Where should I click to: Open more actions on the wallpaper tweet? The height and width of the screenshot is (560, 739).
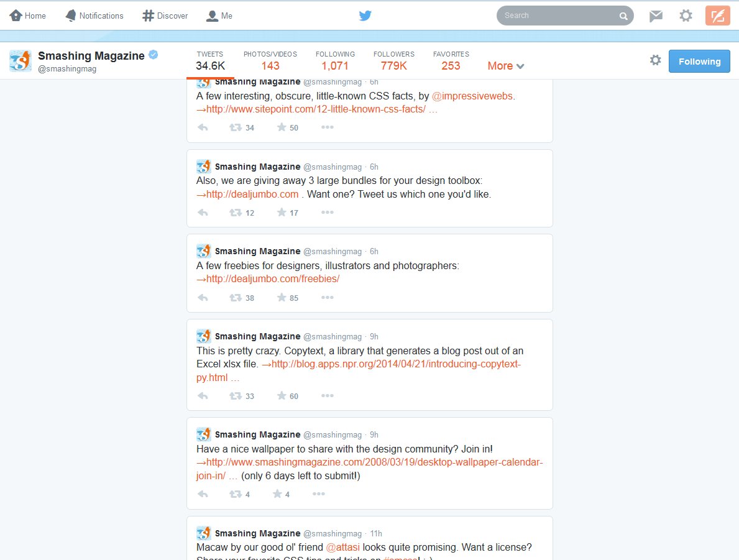click(321, 493)
